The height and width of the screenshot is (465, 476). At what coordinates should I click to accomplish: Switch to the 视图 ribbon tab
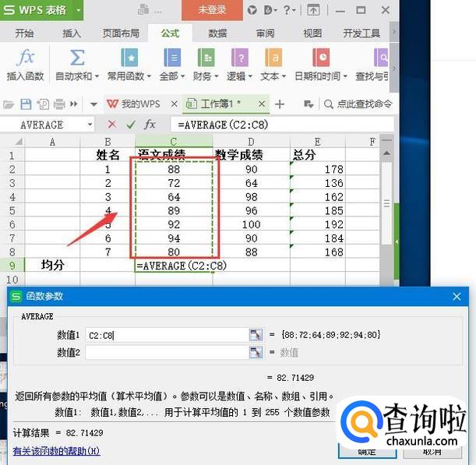312,33
